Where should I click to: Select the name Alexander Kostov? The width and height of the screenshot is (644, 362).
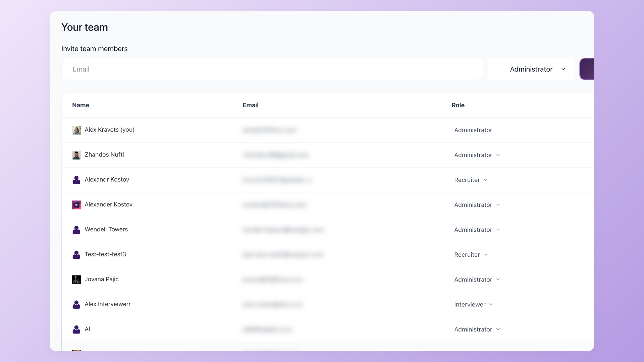(108, 204)
